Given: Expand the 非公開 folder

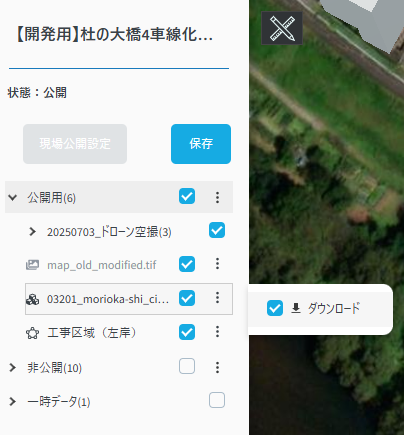Looking at the screenshot, I should 13,367.
